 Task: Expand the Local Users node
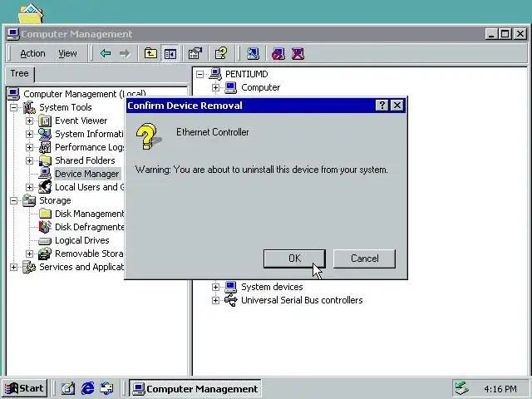tap(30, 187)
